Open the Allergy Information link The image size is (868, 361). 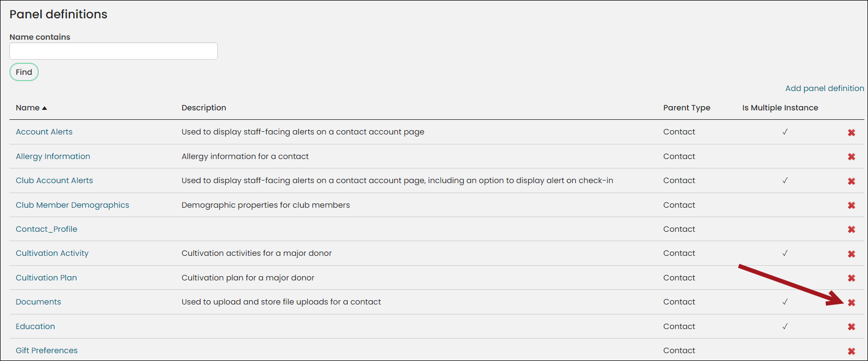point(53,156)
